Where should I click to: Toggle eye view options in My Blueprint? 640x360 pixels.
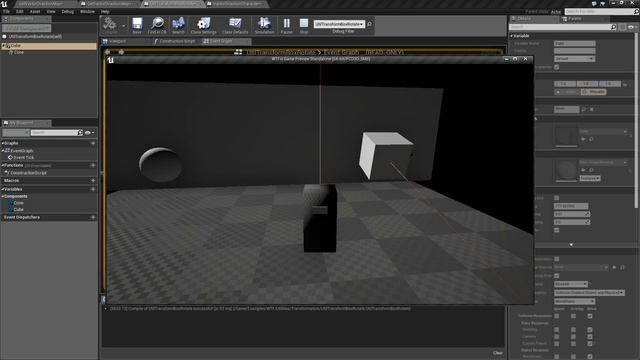point(89,133)
